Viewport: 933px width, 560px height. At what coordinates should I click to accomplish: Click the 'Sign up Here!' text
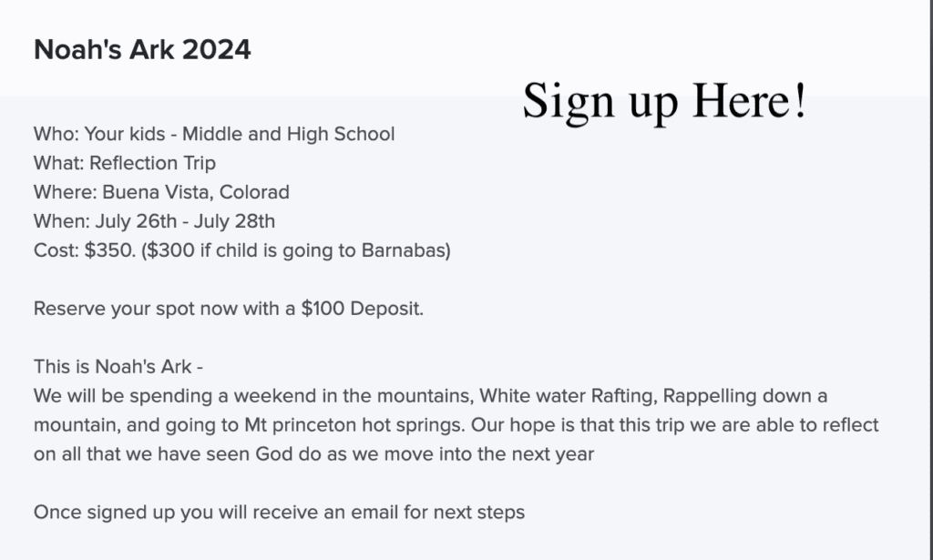click(664, 102)
